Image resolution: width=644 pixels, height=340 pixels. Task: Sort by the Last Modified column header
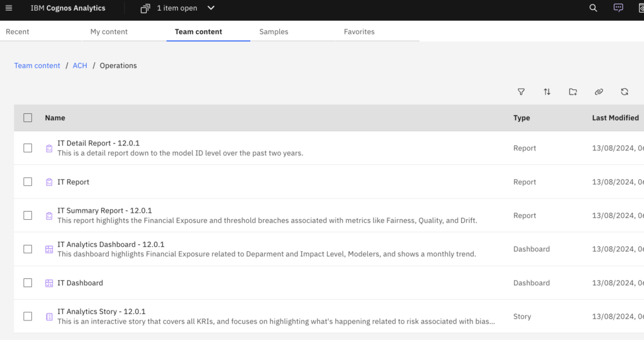[x=615, y=118]
